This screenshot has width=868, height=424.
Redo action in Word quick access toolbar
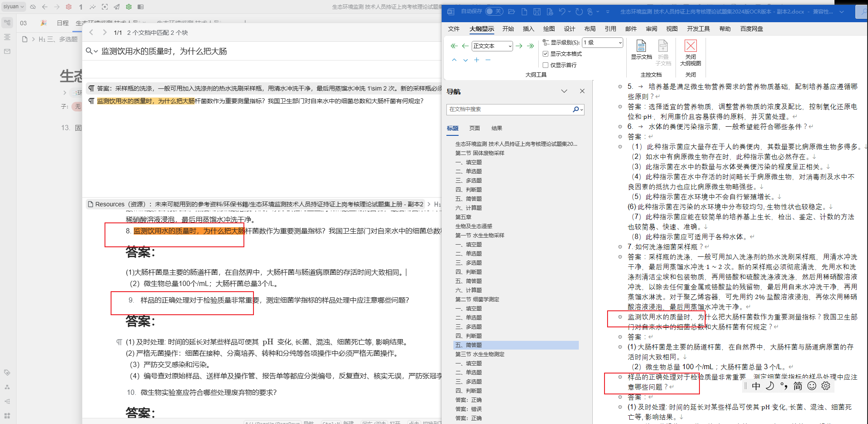[x=579, y=12]
